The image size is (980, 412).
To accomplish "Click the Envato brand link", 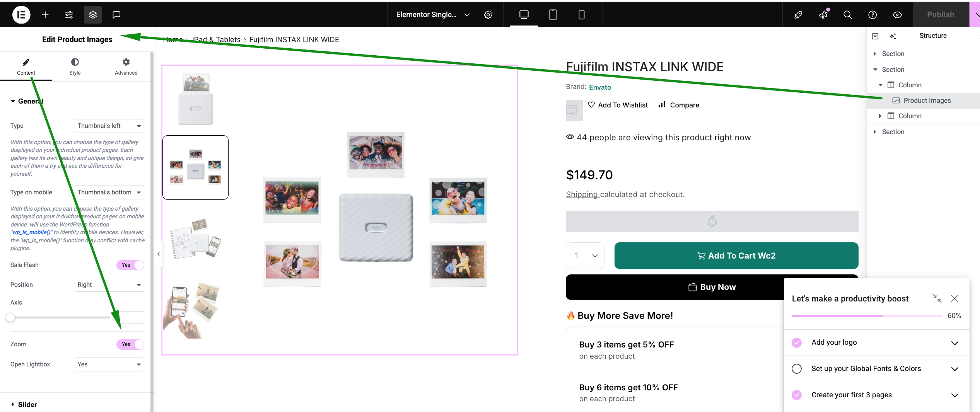I will pyautogui.click(x=600, y=87).
